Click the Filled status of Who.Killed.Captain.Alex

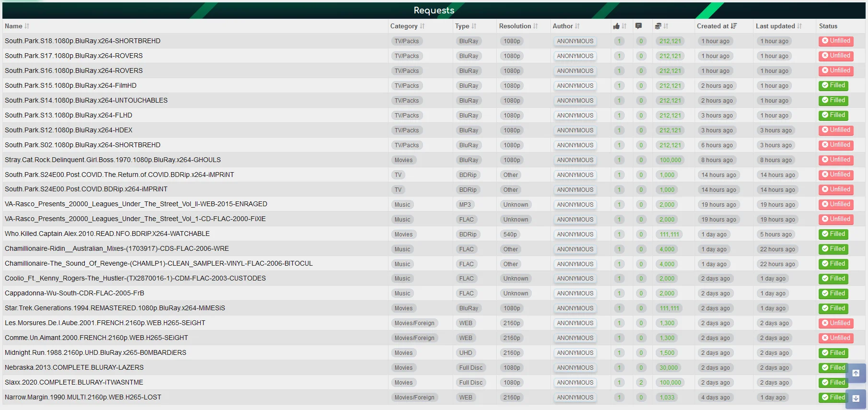[x=834, y=234]
